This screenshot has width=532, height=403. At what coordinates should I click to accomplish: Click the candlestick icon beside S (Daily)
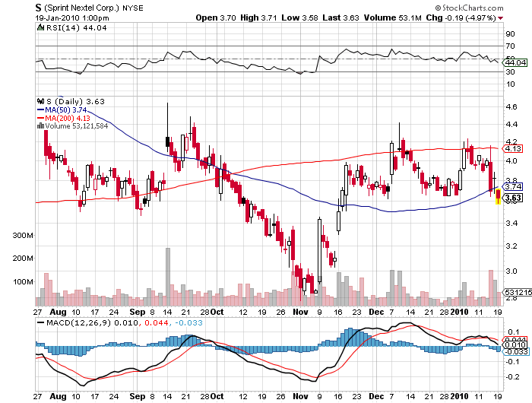click(x=40, y=102)
